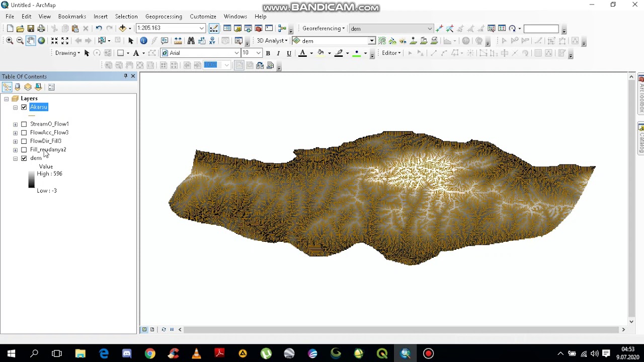The height and width of the screenshot is (362, 644).
Task: Toggle visibility of Akarsu layer
Action: click(24, 107)
